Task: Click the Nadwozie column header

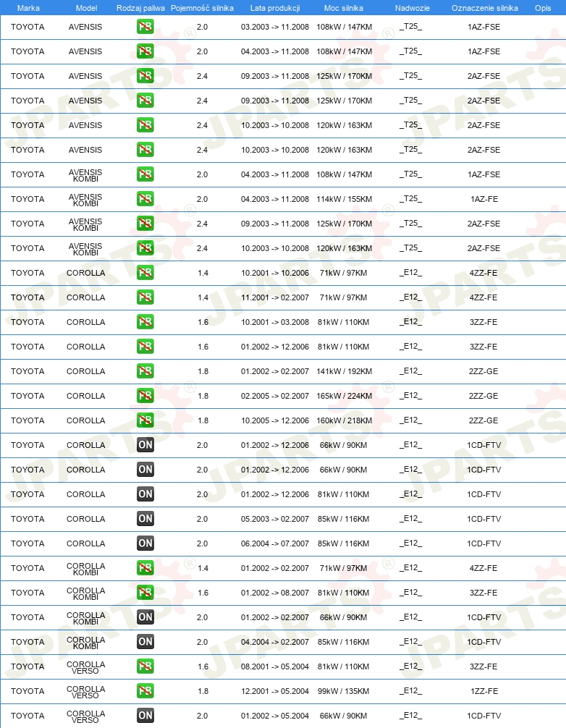Action: click(x=413, y=8)
